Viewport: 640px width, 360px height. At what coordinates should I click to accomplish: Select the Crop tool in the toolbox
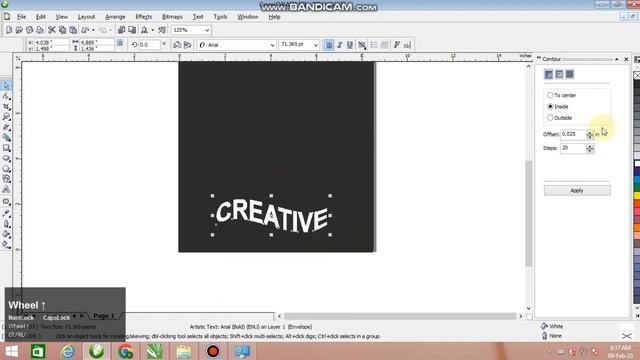pos(6,107)
